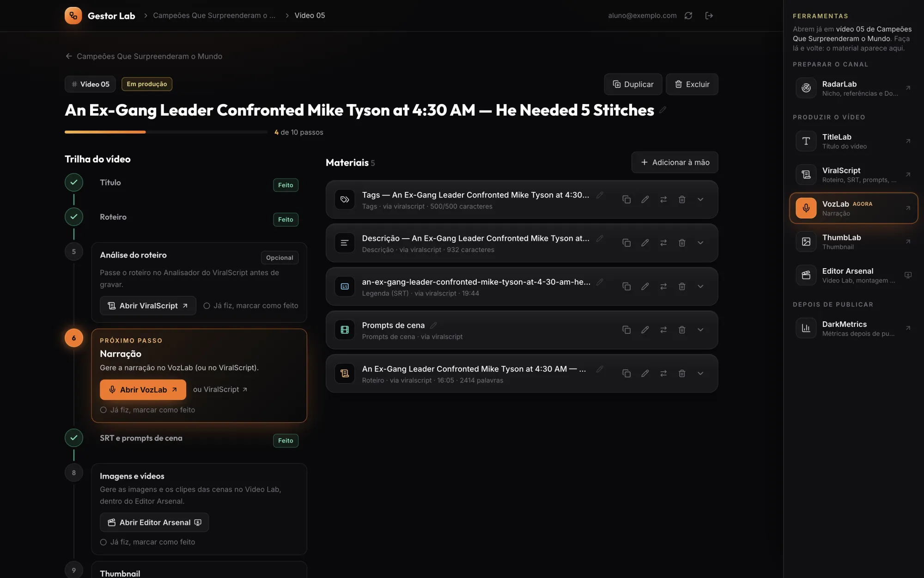Expand the Roteiro material row chevron
The image size is (924, 578).
pos(700,373)
